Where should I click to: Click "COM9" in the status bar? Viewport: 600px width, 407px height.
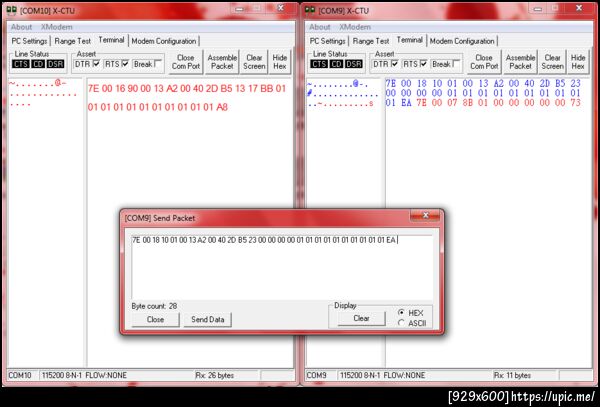[316, 375]
